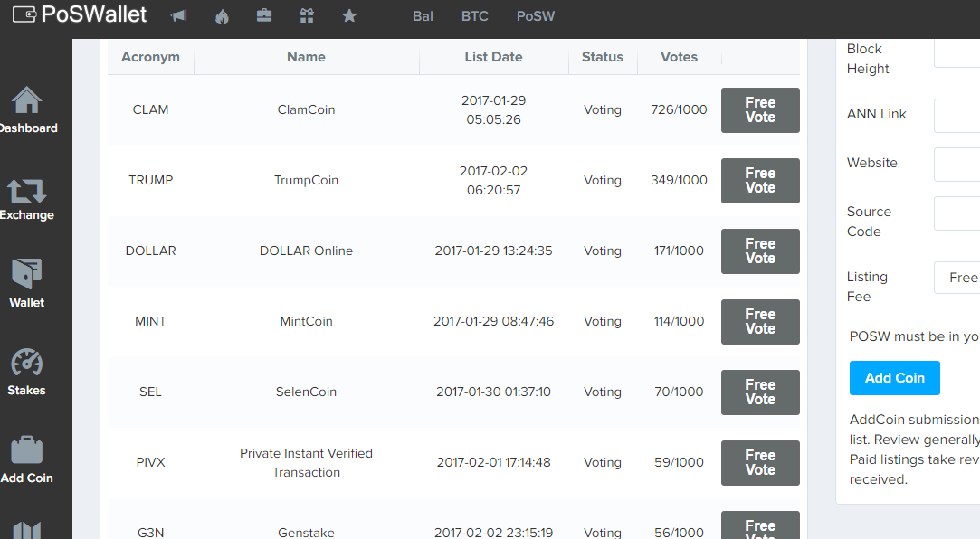Click the PIVX acronym cell
The image size is (980, 539).
pyautogui.click(x=150, y=463)
